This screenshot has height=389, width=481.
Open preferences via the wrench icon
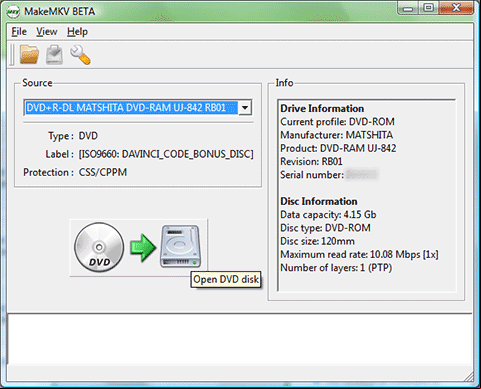pos(80,55)
